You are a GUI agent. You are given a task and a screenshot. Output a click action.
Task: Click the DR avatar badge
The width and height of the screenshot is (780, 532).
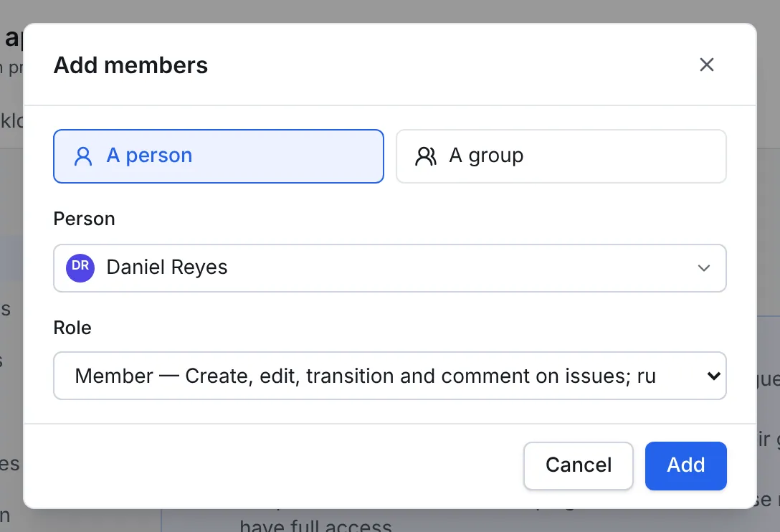click(80, 267)
